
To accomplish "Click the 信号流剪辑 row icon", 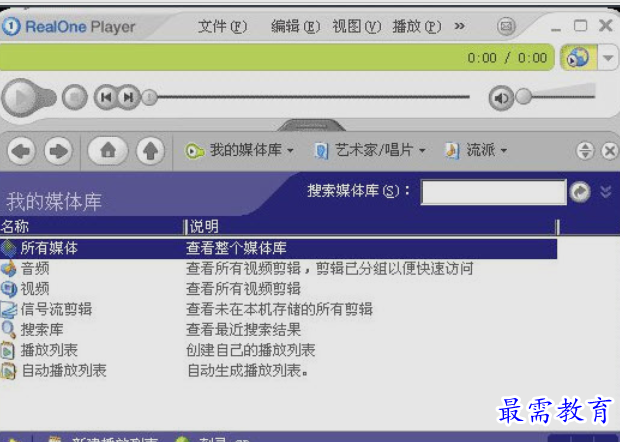I will point(8,310).
